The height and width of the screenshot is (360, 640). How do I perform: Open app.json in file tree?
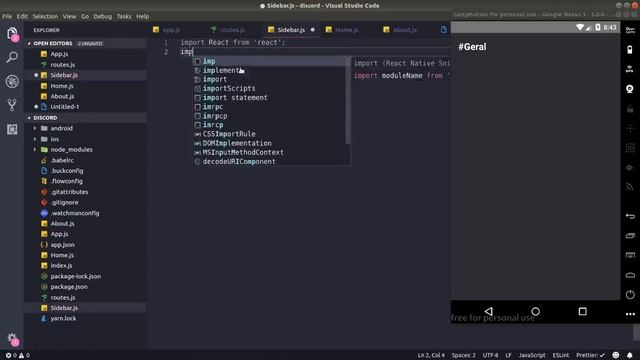tap(86, 245)
